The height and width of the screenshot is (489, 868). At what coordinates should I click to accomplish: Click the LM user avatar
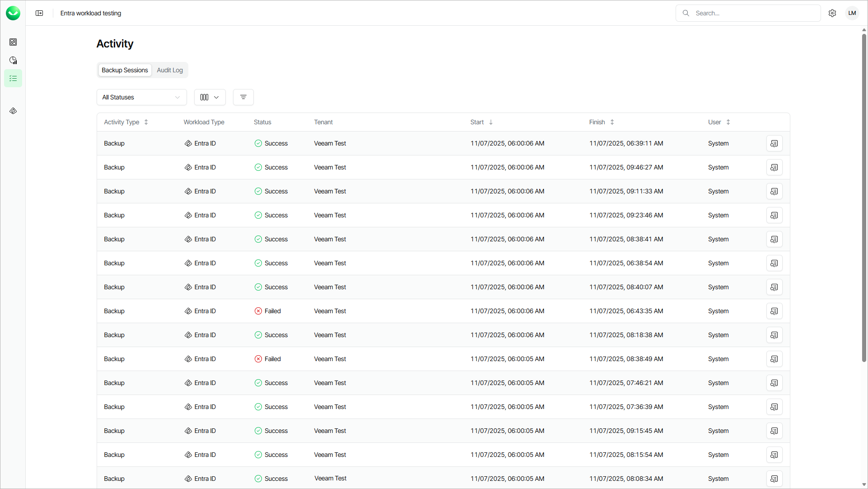point(852,13)
